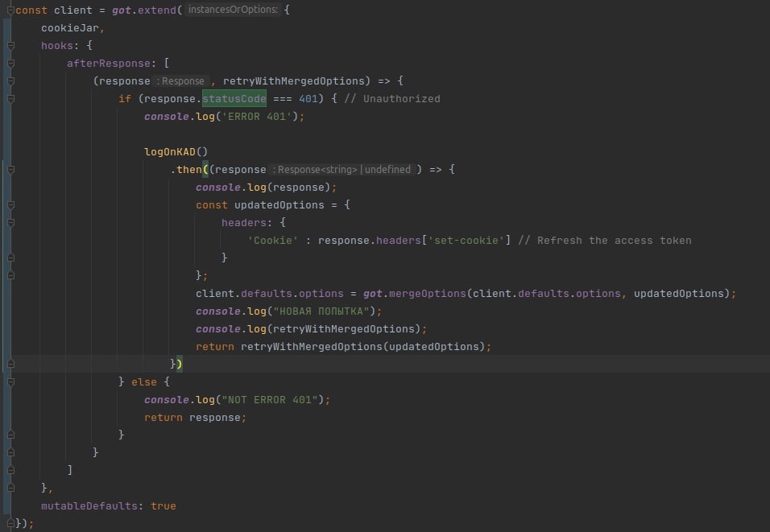Click the 'cookieJar' property
The image size is (770, 532).
70,28
